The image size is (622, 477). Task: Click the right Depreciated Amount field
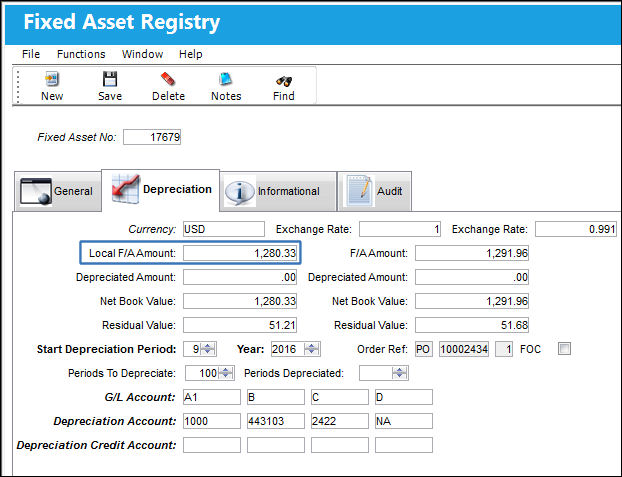(x=472, y=277)
